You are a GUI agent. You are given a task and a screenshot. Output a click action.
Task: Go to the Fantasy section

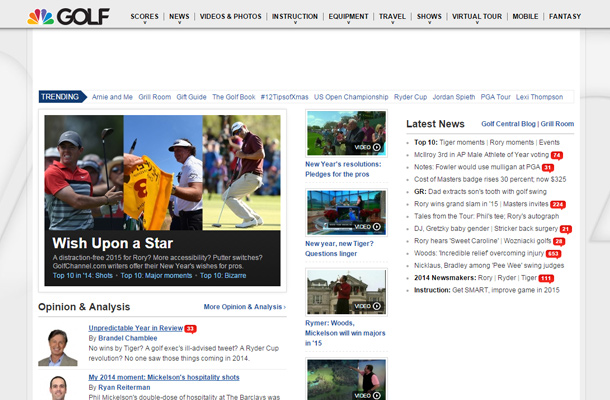tap(564, 16)
